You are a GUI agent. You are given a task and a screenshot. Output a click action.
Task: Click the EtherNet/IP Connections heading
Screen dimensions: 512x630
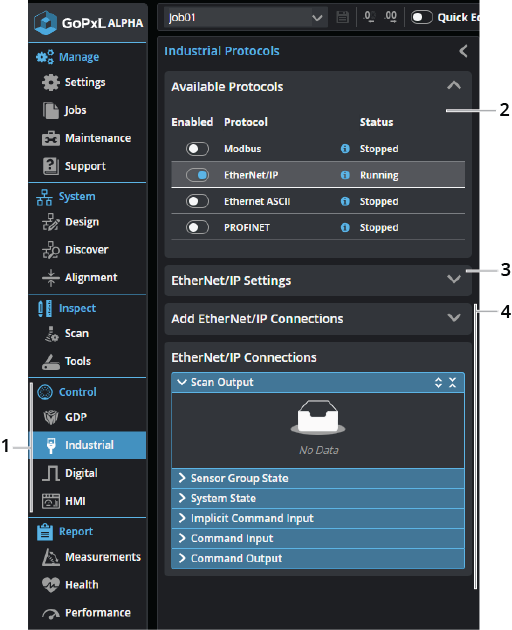click(244, 358)
